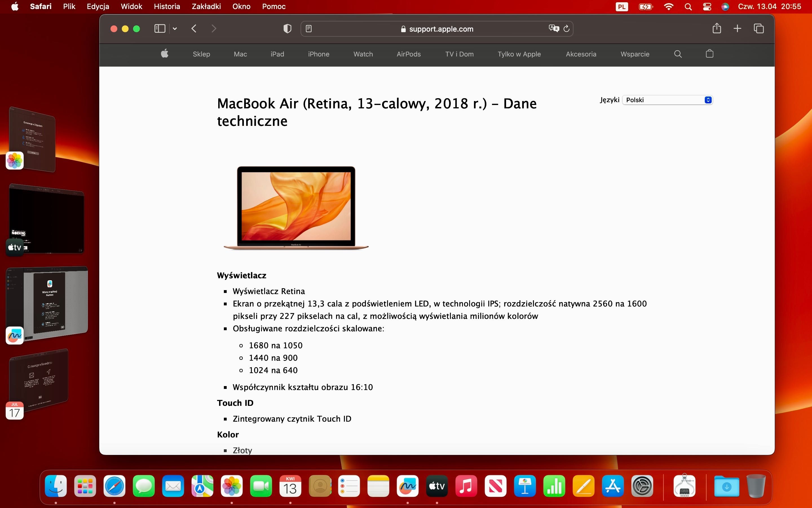Open the AirPods link in Apple navigation
This screenshot has width=812, height=508.
click(408, 54)
